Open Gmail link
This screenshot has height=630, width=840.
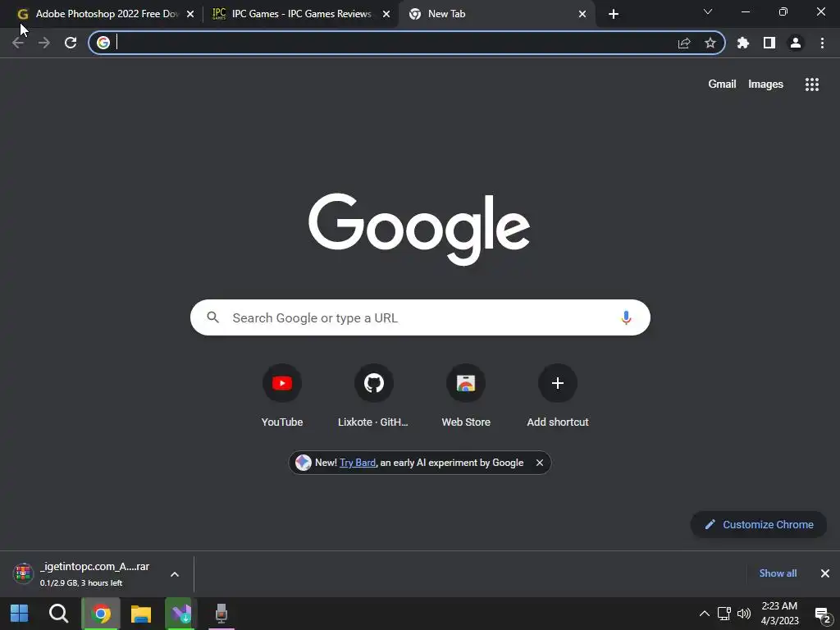tap(722, 84)
